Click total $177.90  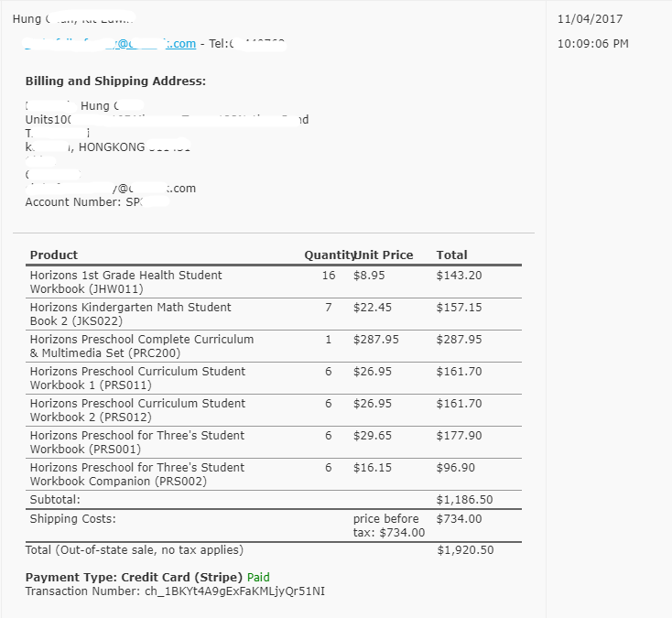[x=459, y=436]
